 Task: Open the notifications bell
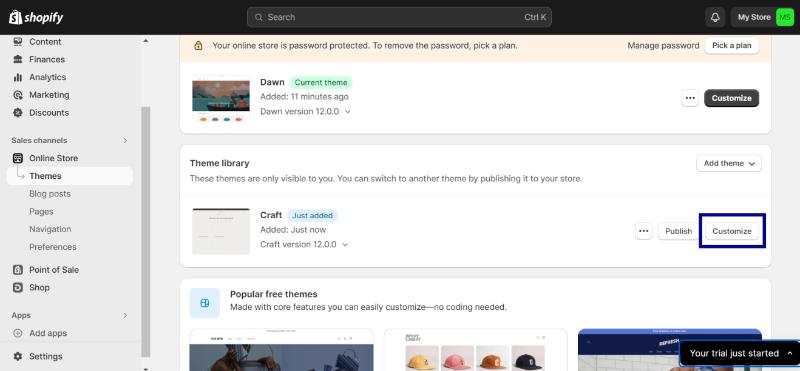pos(715,17)
